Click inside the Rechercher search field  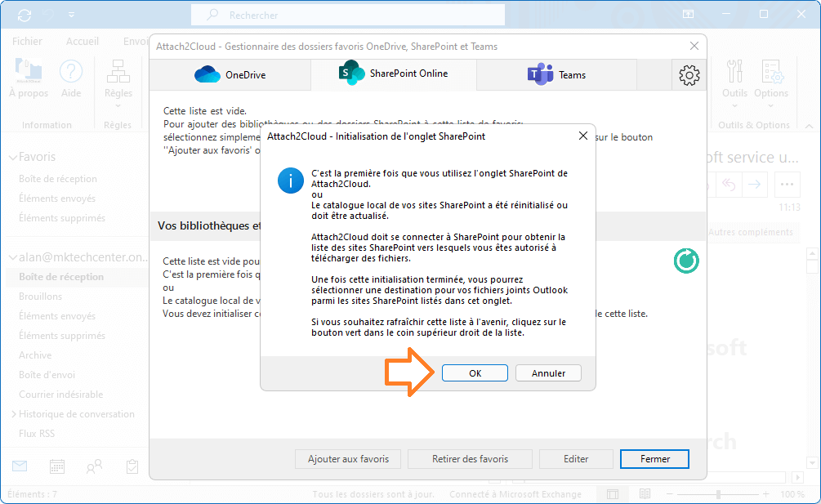(x=347, y=15)
